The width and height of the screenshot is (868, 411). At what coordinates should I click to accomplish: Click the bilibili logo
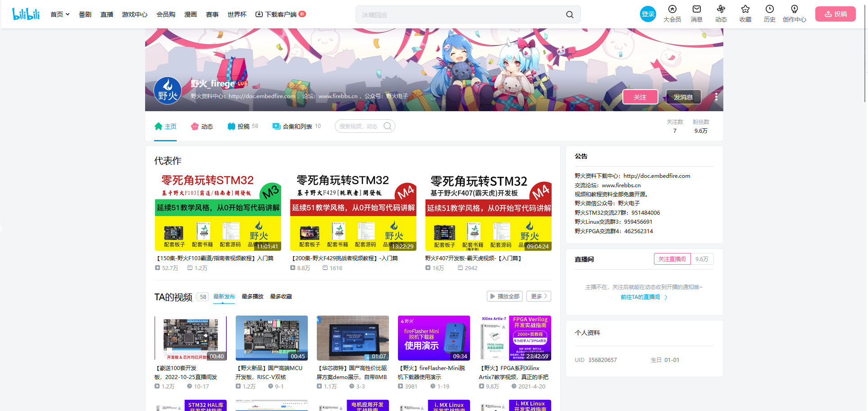(x=26, y=14)
